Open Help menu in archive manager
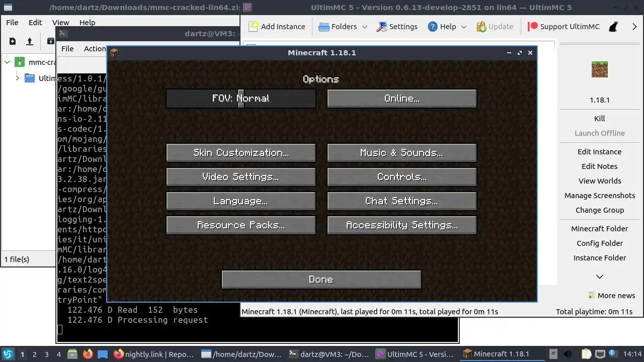This screenshot has width=644, height=362. click(87, 22)
